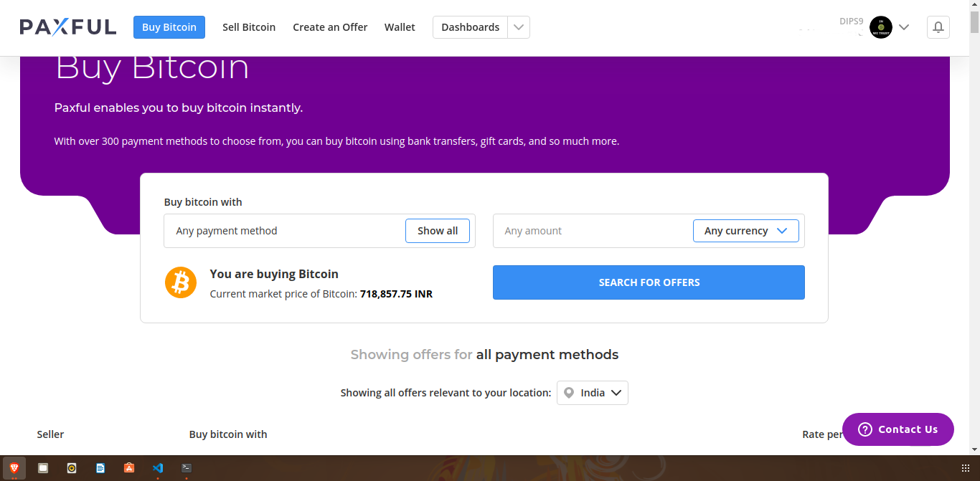Screen dimensions: 980x481
Task: Click the orange Bitcoin coin icon
Action: [x=181, y=282]
